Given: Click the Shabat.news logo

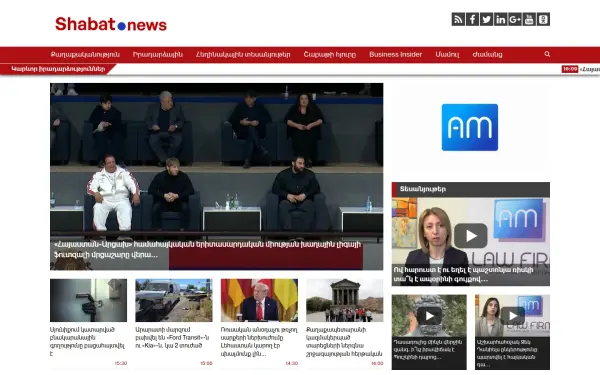Looking at the screenshot, I should (111, 24).
